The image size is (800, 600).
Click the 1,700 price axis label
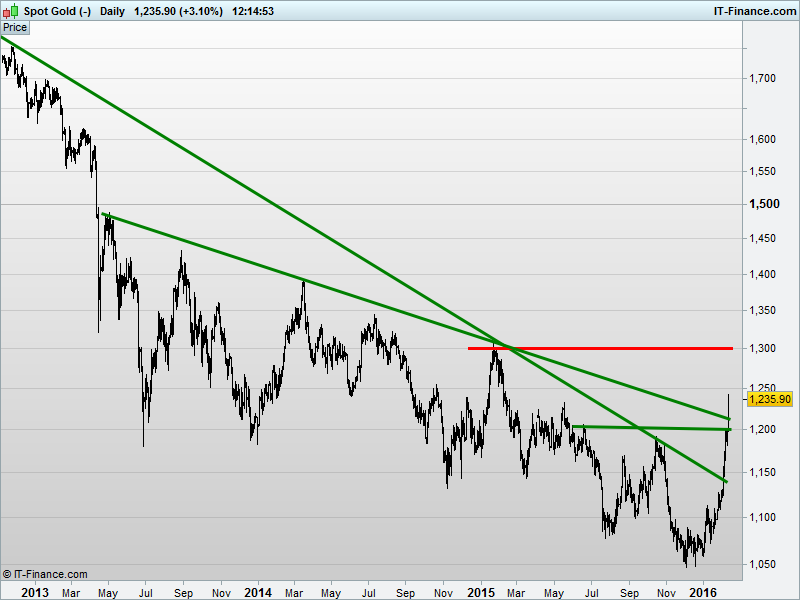point(763,77)
